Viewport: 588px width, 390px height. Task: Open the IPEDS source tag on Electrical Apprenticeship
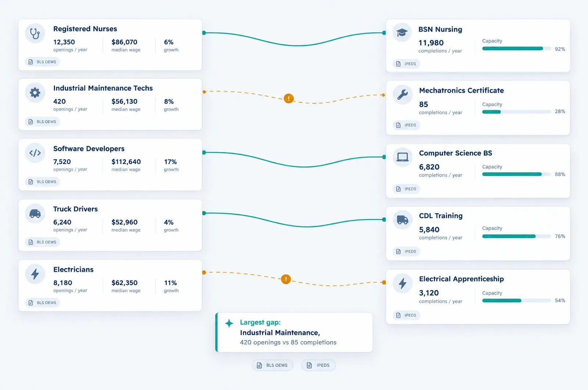coord(406,315)
